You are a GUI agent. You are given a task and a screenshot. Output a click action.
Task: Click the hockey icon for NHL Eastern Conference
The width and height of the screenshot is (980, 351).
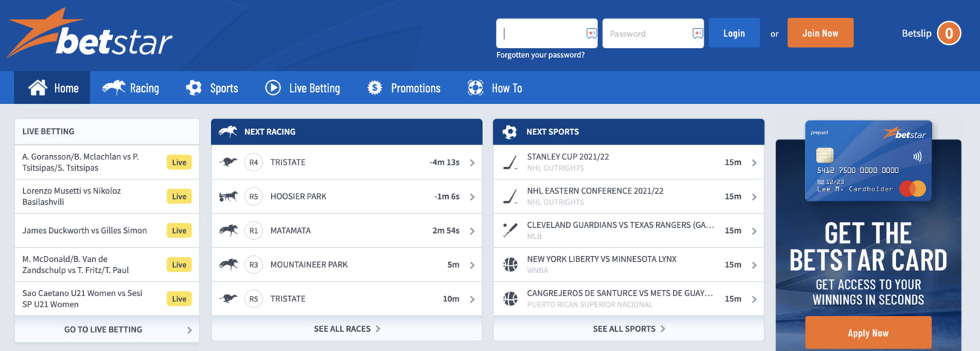pos(510,196)
